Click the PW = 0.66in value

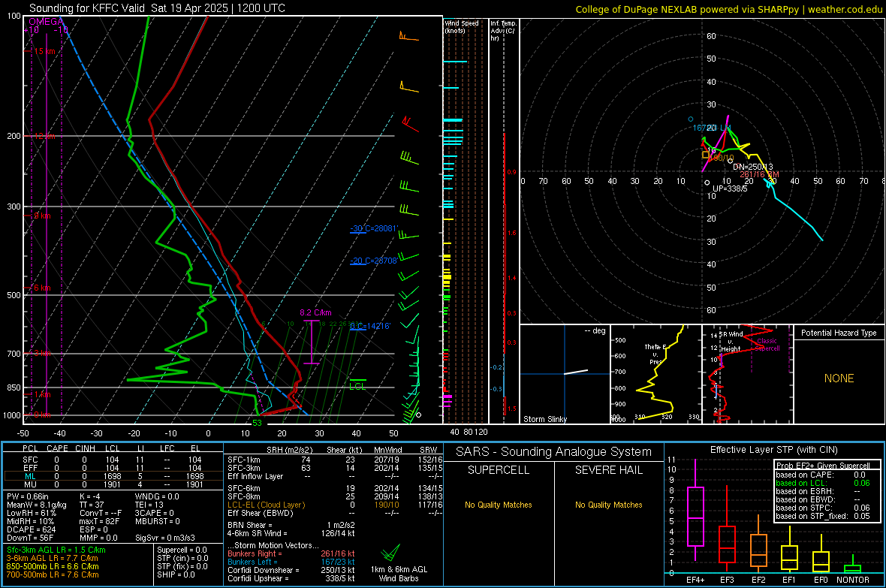pos(29,496)
